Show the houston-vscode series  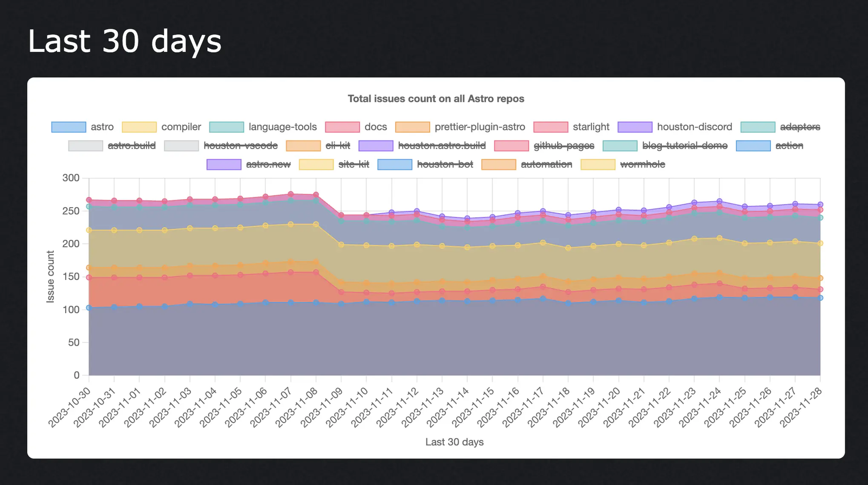182,145
